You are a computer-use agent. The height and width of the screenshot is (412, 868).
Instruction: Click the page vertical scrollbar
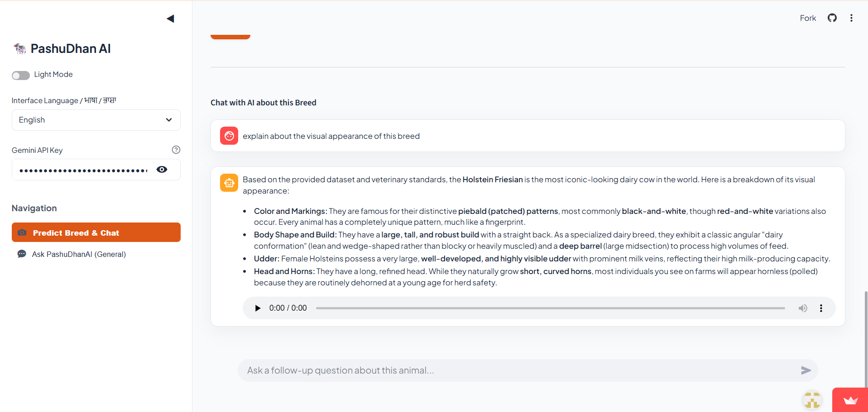click(x=866, y=339)
